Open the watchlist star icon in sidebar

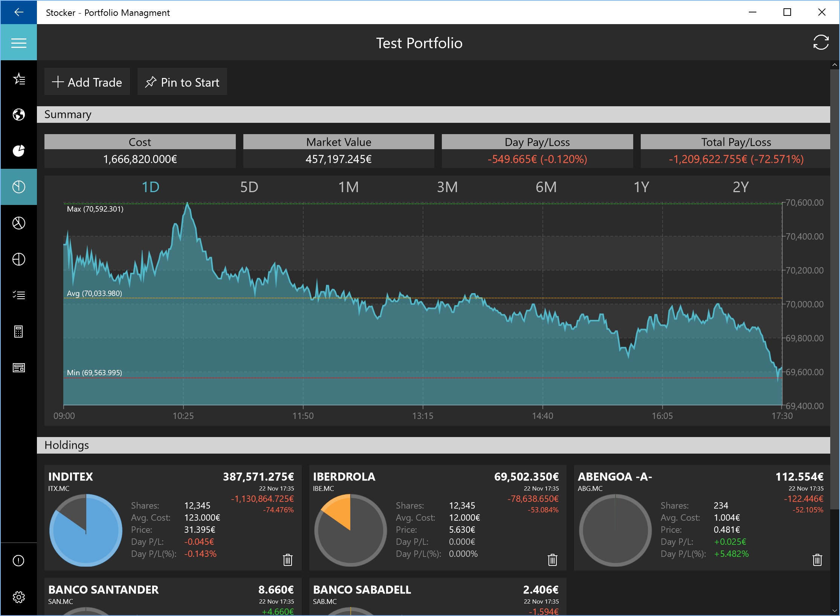pos(18,79)
